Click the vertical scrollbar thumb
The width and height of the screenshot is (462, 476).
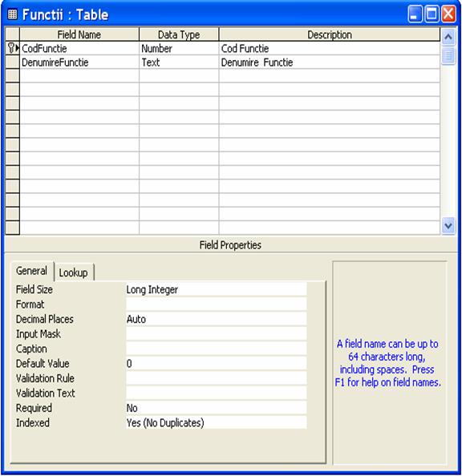coord(448,55)
